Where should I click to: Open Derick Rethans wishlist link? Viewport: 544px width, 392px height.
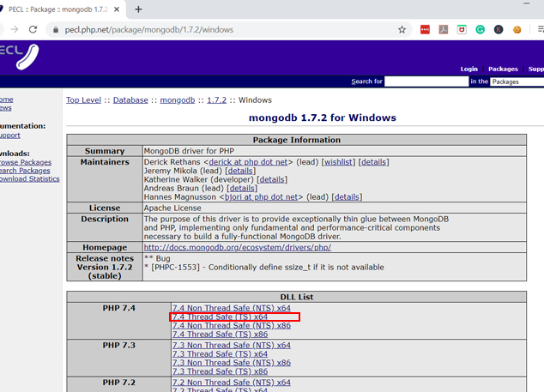tap(338, 162)
